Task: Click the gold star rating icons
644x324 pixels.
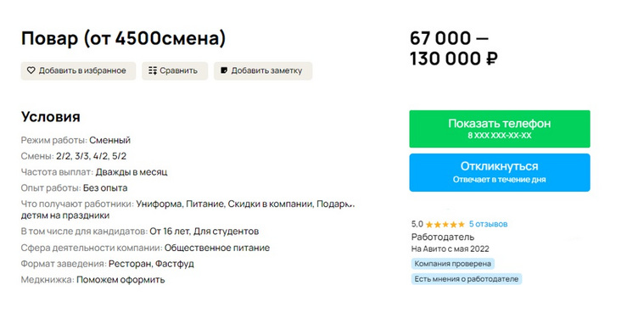Action: coord(445,224)
